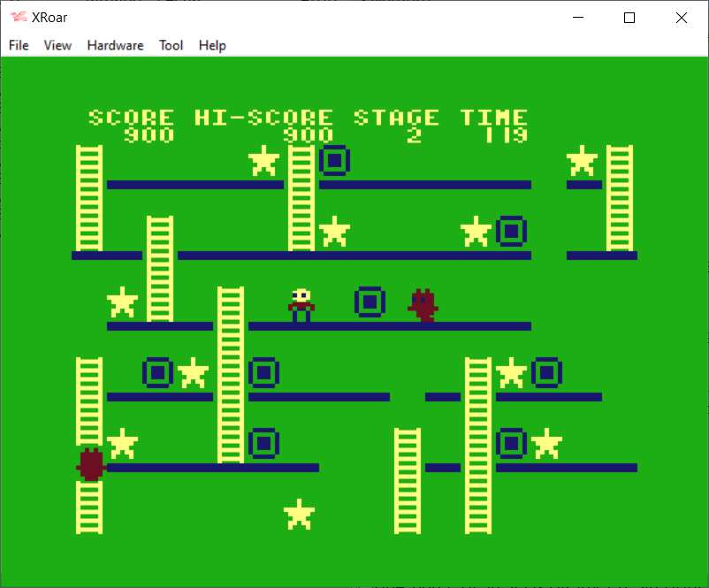Click the "900" value under SCORE
Screen dimensions: 709x588
[x=149, y=135]
